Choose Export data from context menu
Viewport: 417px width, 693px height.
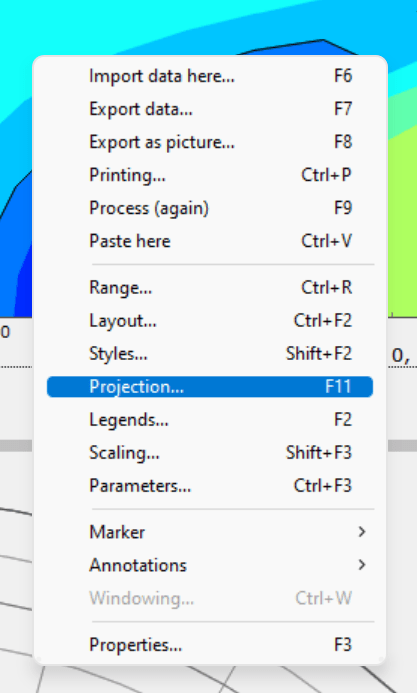point(210,109)
